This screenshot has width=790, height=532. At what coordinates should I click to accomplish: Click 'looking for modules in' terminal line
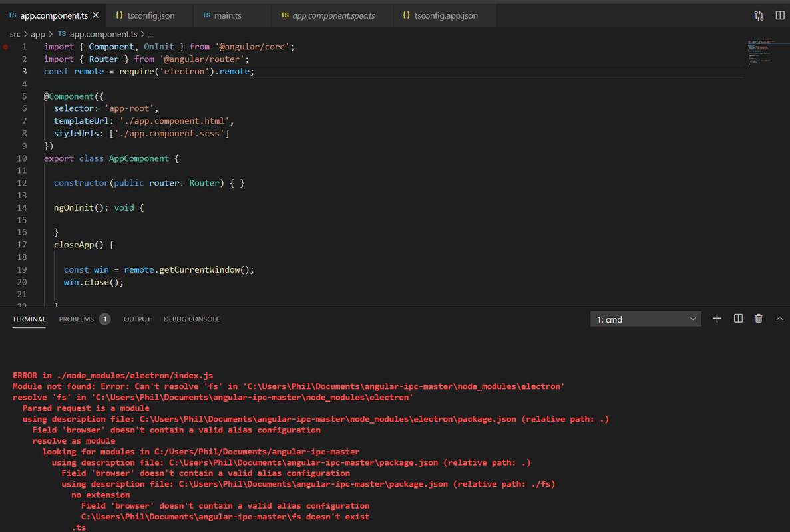(200, 452)
